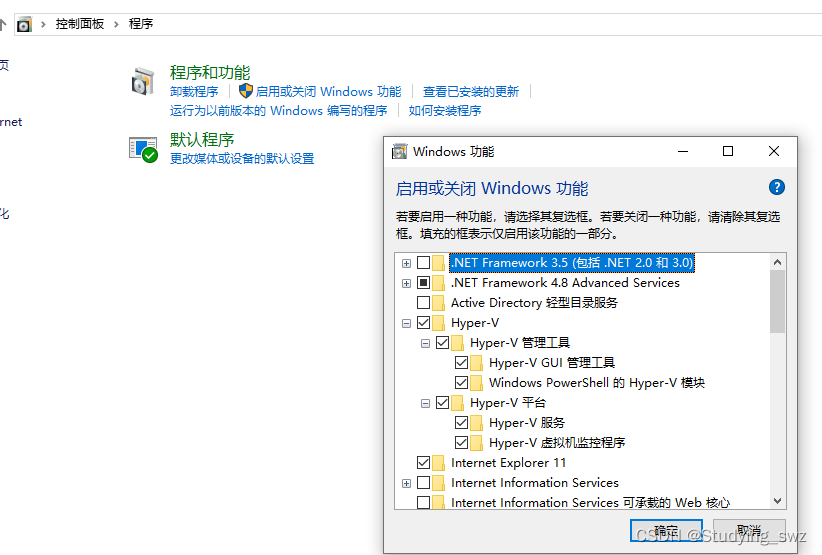Collapse the Hyper-V root node
The image size is (822, 555).
point(406,323)
